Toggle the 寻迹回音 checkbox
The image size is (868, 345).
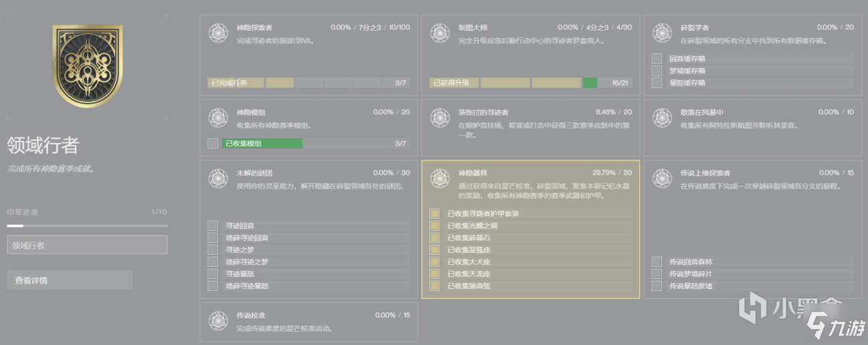[213, 226]
